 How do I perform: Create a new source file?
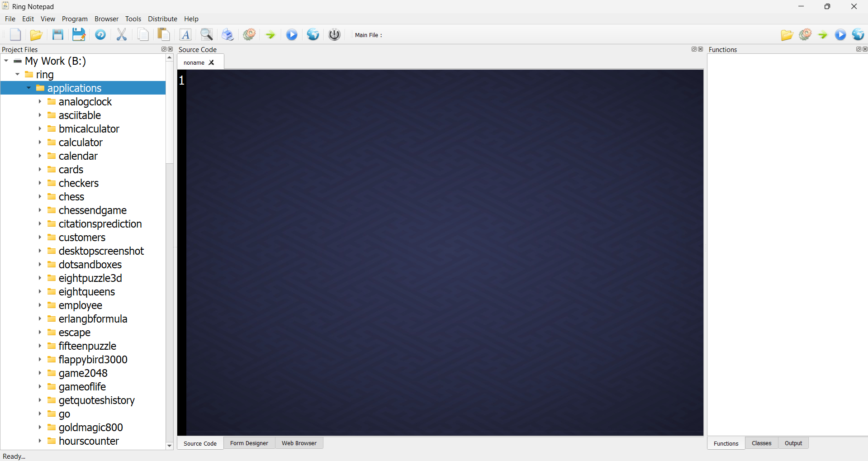(x=15, y=34)
